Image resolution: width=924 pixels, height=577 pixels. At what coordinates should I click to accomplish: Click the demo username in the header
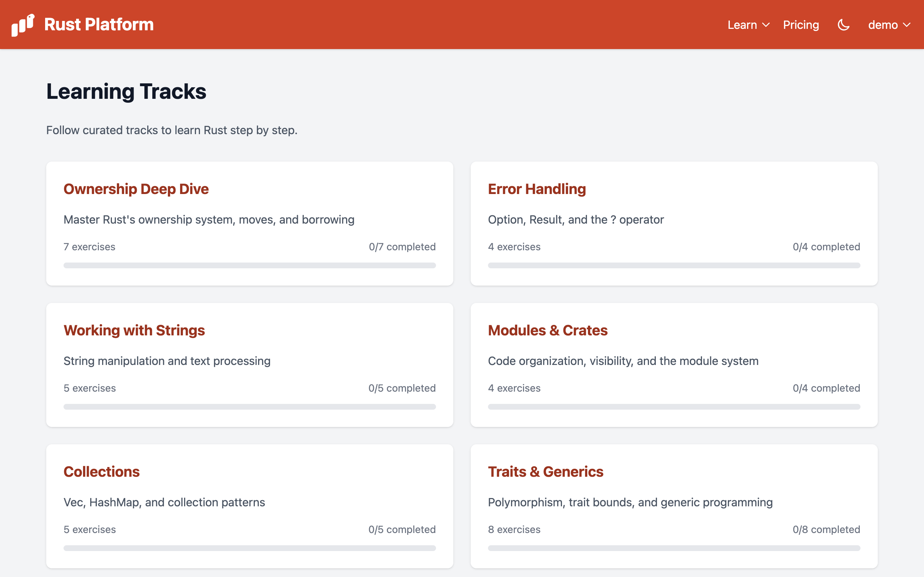coord(882,25)
